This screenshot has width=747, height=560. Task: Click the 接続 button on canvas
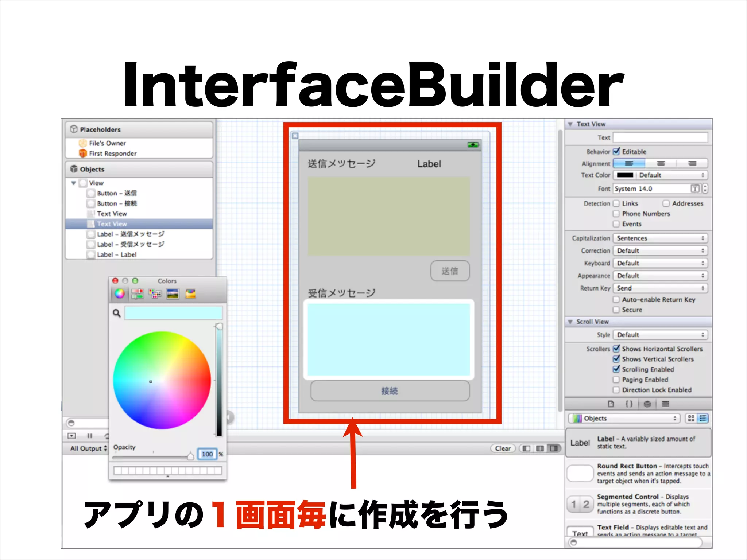click(390, 391)
